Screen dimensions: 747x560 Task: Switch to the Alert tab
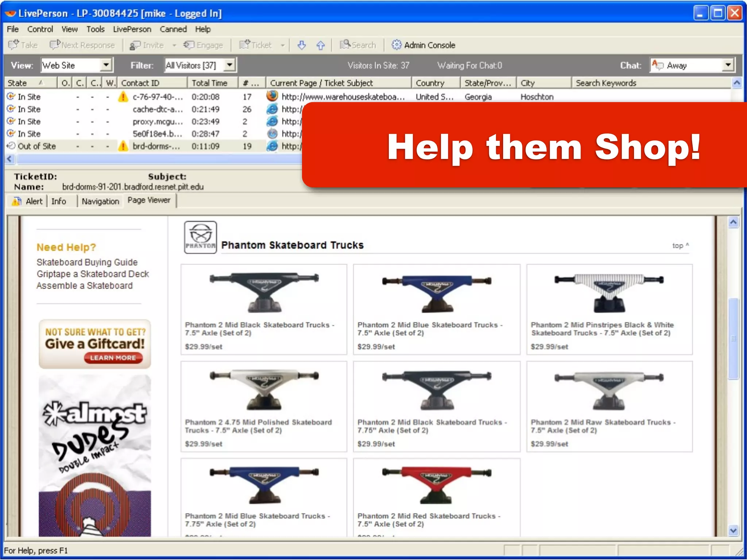27,201
